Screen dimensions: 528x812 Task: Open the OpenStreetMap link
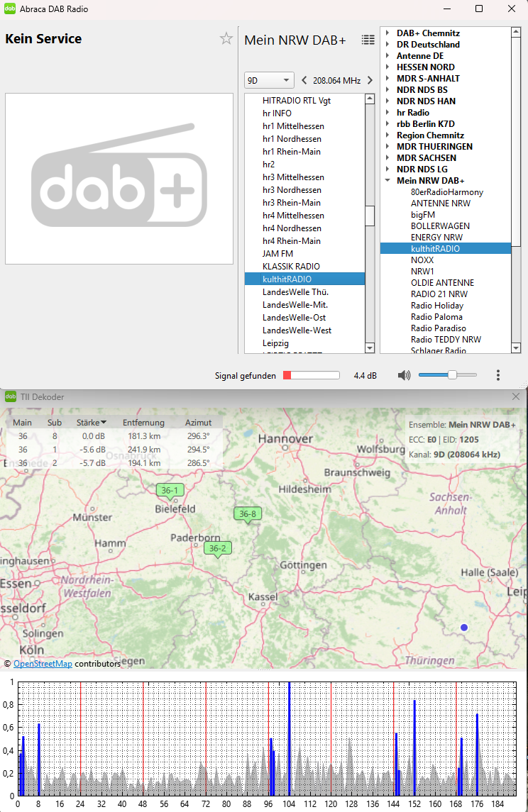pos(43,664)
